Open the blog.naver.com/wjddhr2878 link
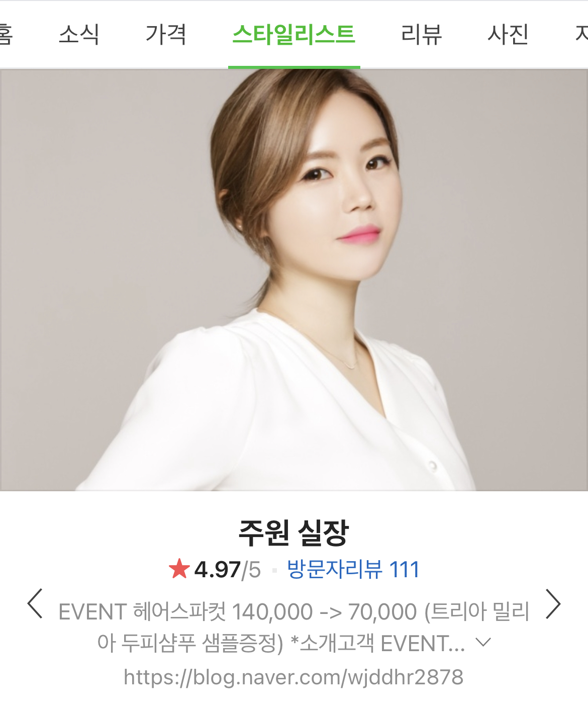 [293, 677]
